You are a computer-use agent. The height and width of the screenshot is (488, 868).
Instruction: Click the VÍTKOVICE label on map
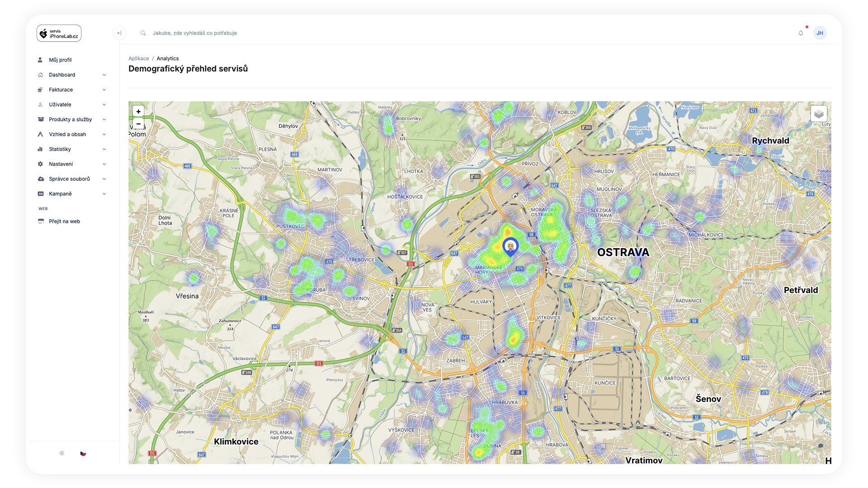(548, 318)
